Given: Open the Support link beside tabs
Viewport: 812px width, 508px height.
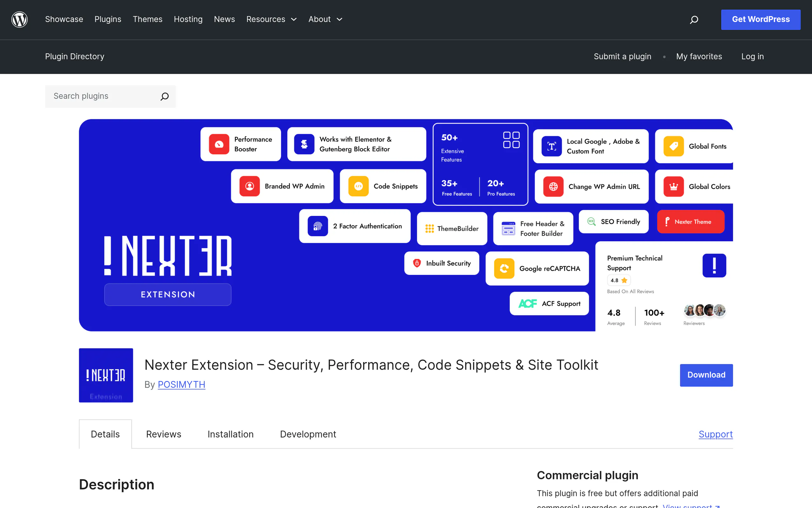Looking at the screenshot, I should click(x=715, y=434).
